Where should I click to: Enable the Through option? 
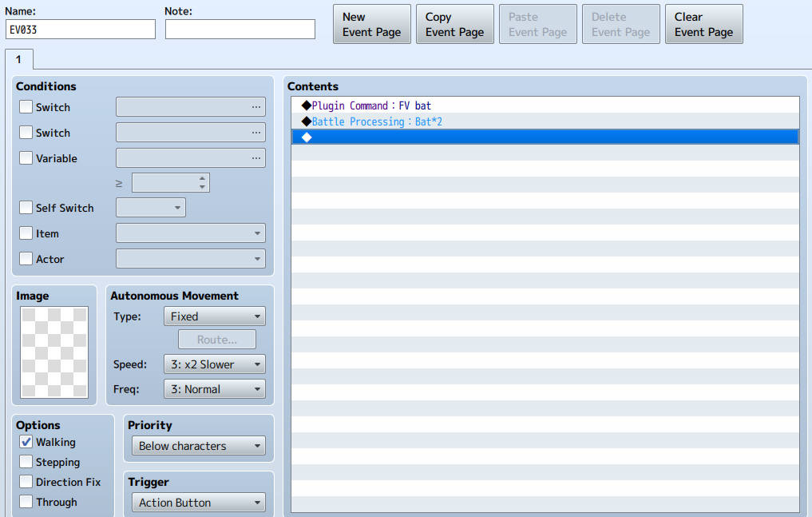pyautogui.click(x=26, y=502)
